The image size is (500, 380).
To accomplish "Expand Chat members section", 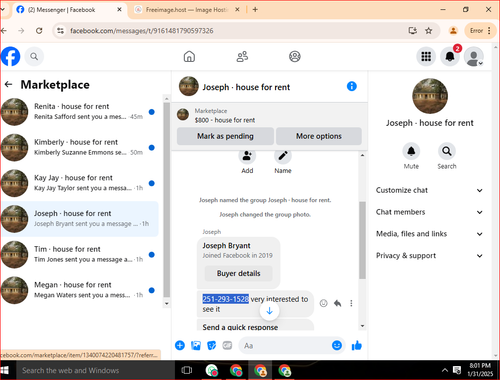I will pos(430,212).
